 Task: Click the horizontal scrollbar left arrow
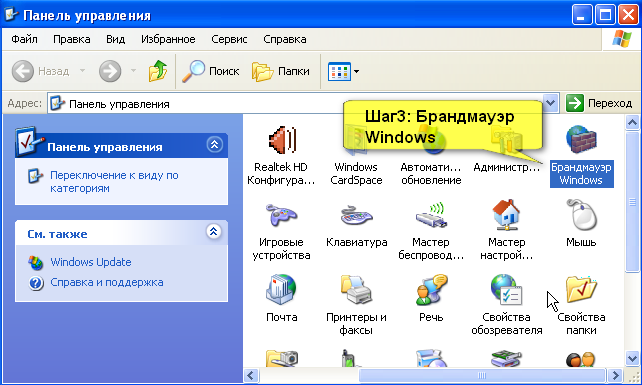tap(251, 375)
